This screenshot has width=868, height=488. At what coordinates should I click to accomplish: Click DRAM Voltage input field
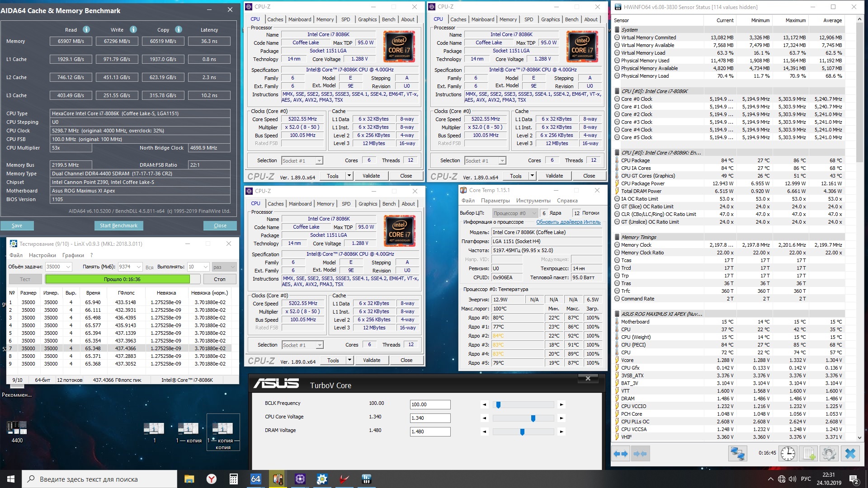click(430, 432)
